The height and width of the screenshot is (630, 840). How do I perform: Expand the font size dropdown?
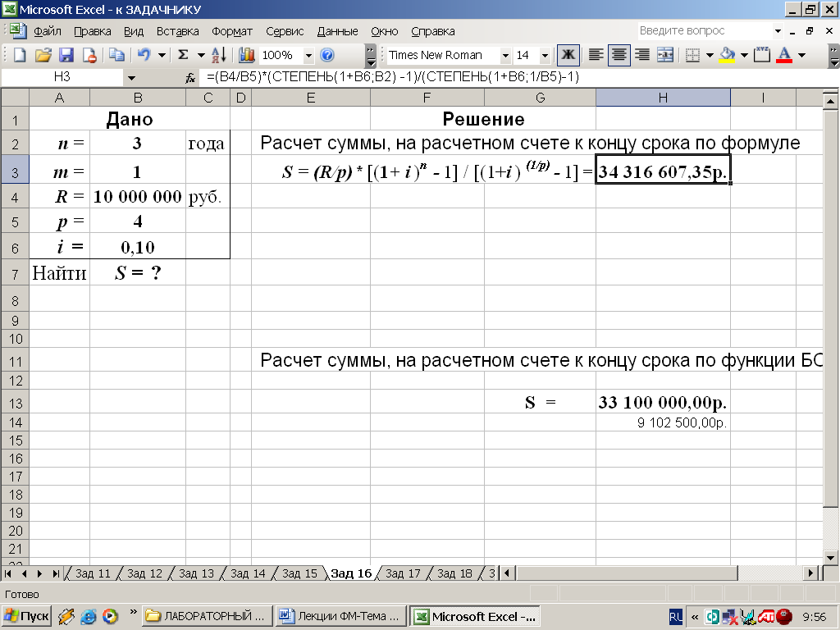(x=546, y=55)
